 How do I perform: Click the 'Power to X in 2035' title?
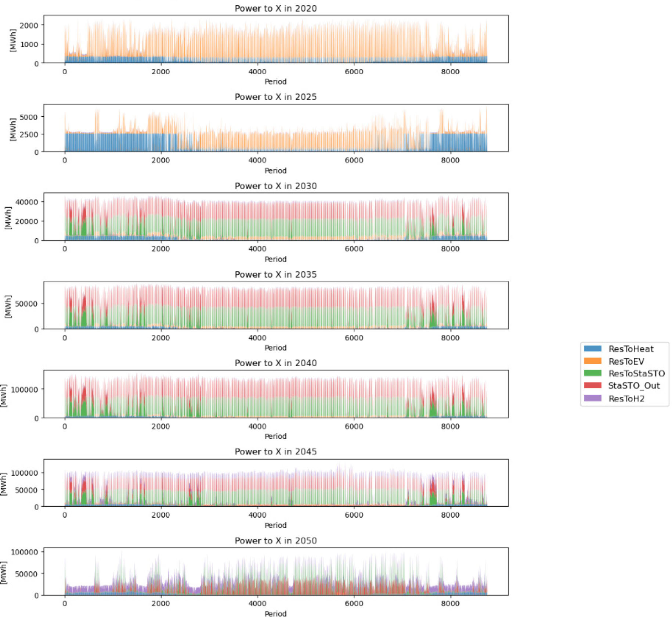click(x=275, y=274)
